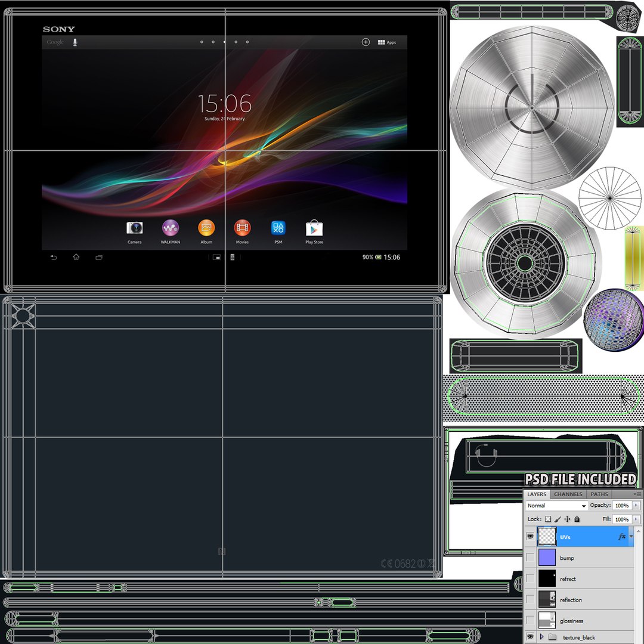Select the refract layer name
This screenshot has height=644, width=644.
(568, 579)
